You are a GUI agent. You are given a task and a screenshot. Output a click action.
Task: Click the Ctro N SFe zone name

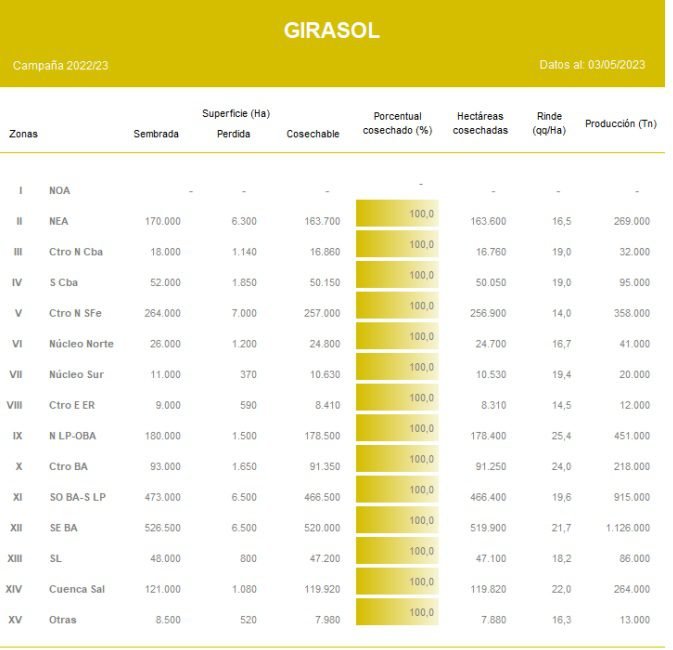[75, 313]
